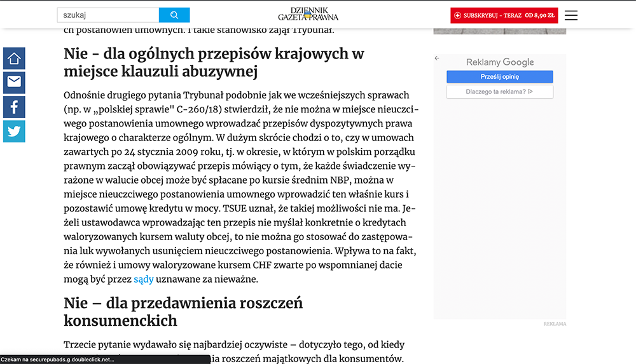This screenshot has height=364, width=636.
Task: Click the ad image above Reklamy Google
Action: (x=499, y=31)
